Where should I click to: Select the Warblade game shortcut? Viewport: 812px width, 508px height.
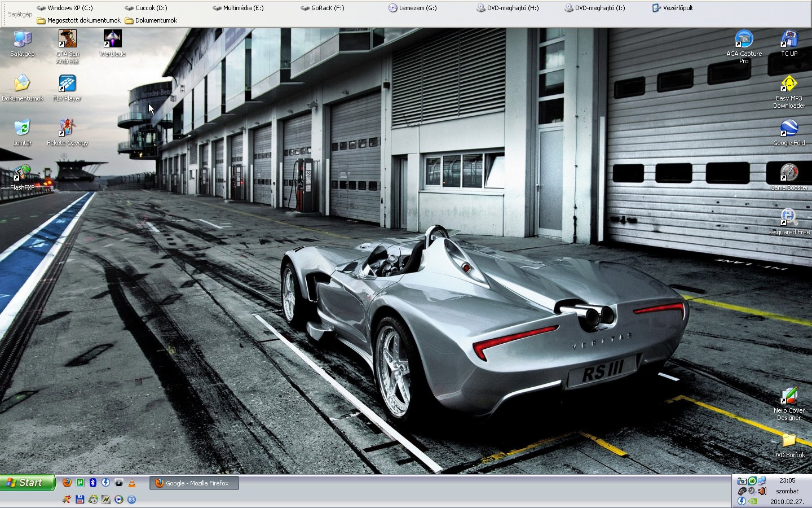[x=112, y=44]
